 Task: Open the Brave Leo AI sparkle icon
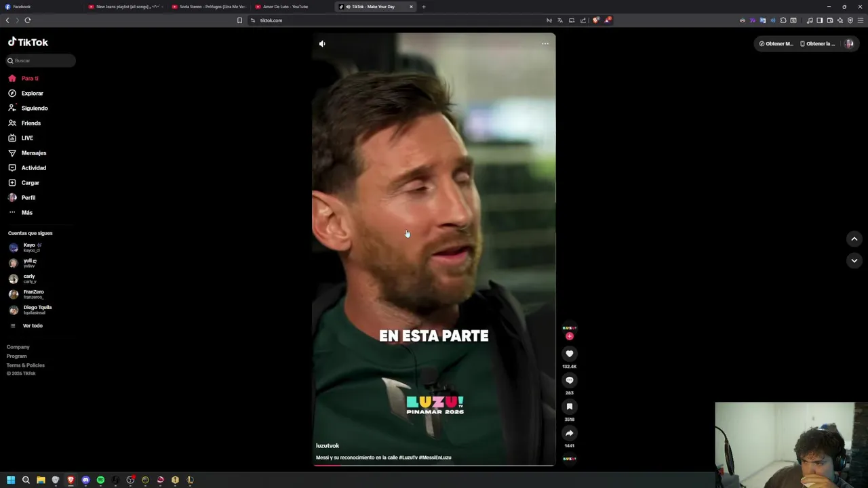click(x=840, y=20)
